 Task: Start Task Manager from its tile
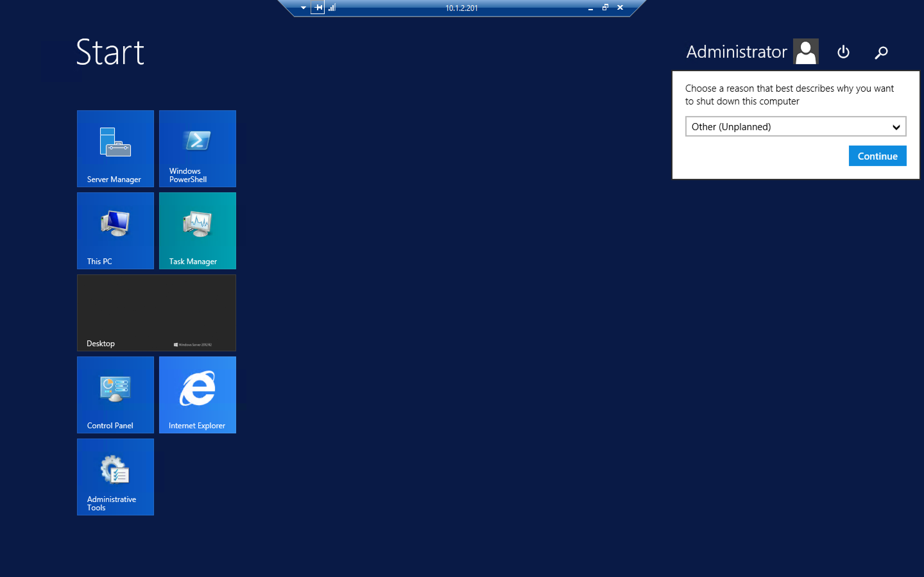pyautogui.click(x=197, y=230)
